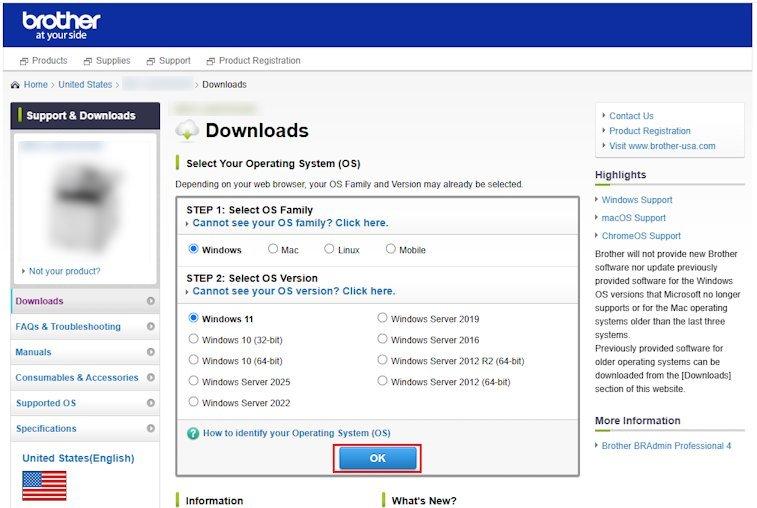The width and height of the screenshot is (757, 508).
Task: Open Brother BRAdmin Professional 4 link
Action: click(x=666, y=446)
